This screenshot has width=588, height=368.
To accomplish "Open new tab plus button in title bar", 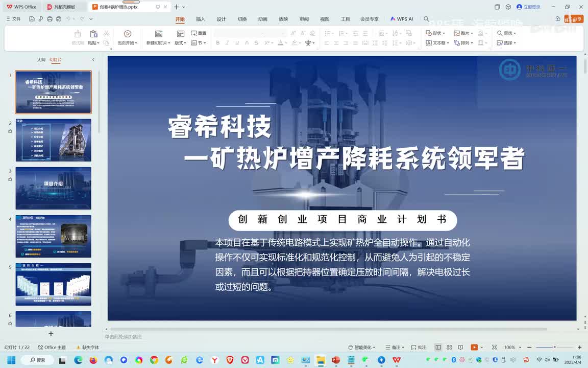I will pos(176,7).
